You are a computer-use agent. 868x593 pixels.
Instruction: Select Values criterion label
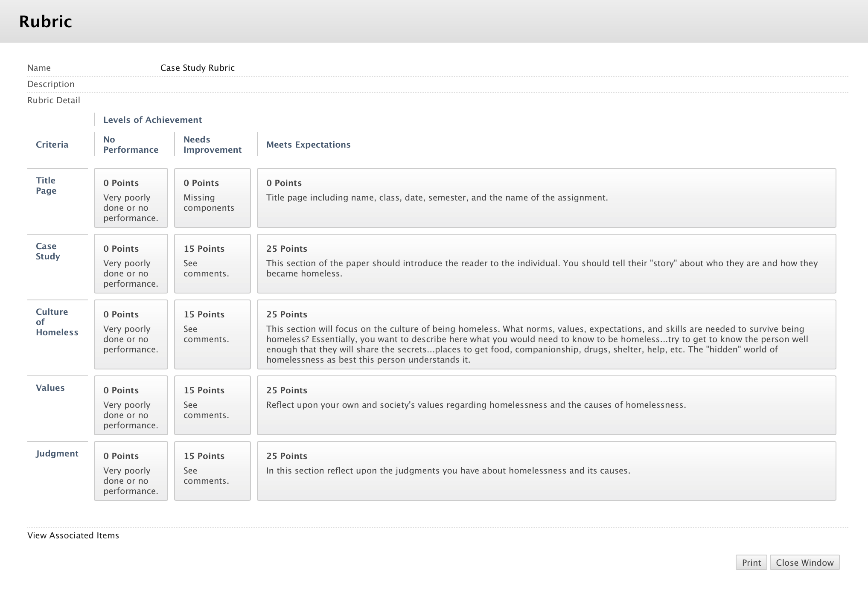(x=50, y=388)
